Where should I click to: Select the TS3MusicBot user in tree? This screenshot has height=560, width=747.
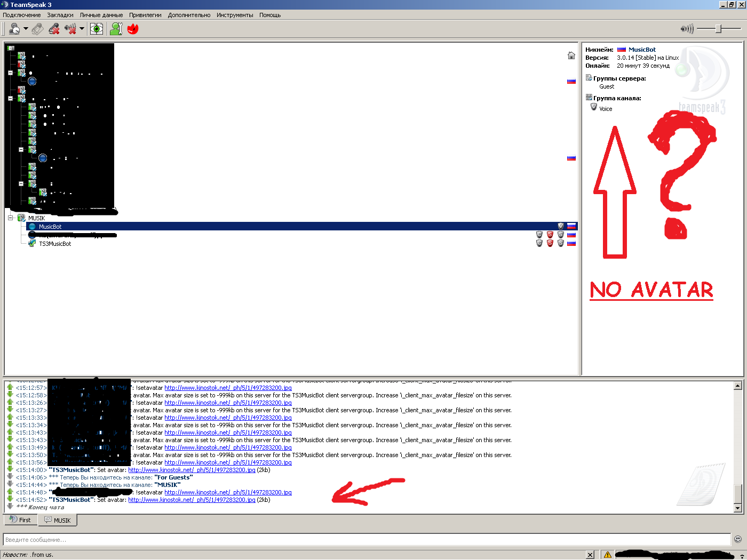pos(55,244)
